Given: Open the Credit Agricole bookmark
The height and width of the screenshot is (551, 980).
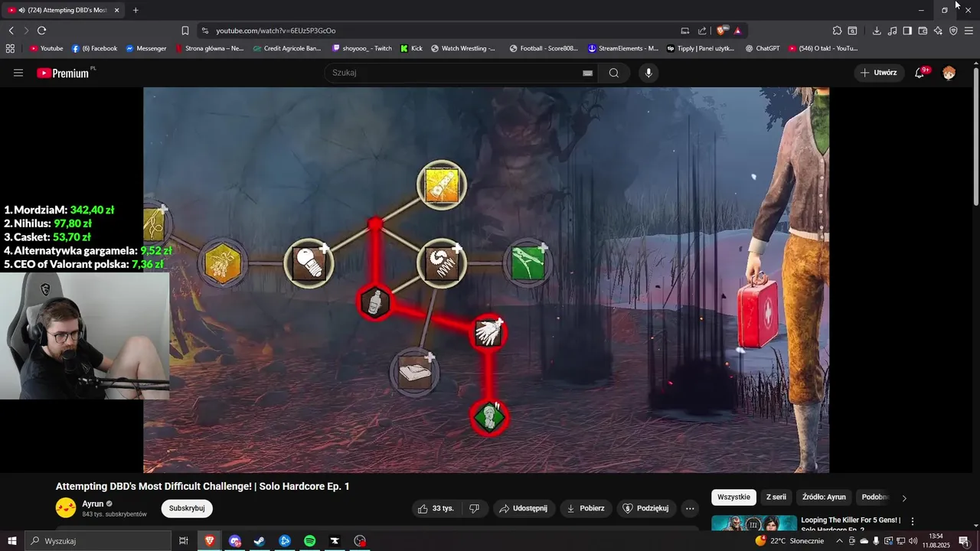Looking at the screenshot, I should [x=287, y=48].
